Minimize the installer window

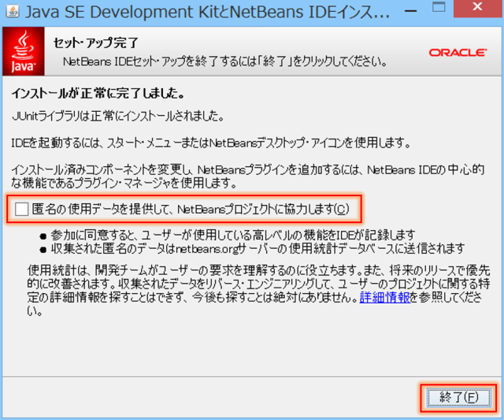point(410,11)
